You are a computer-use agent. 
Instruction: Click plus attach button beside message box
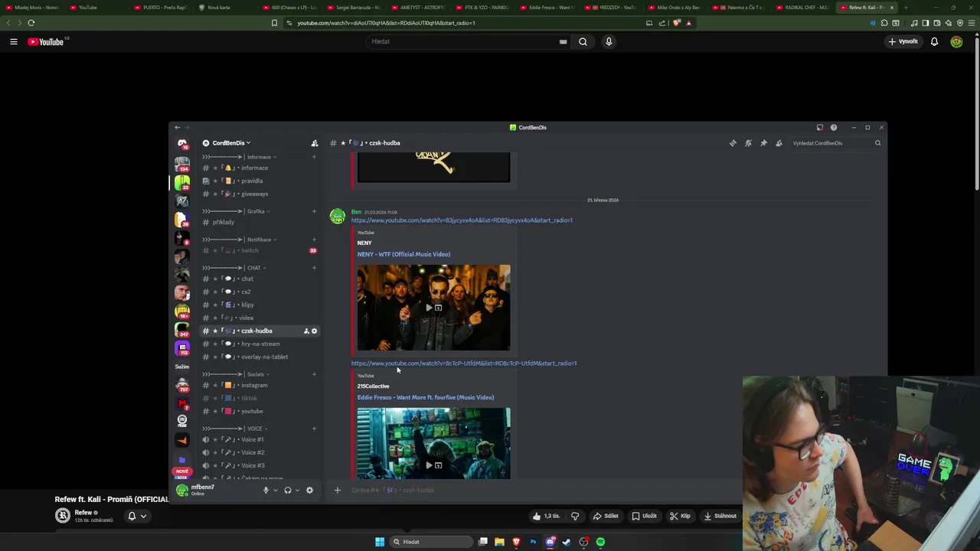(337, 490)
